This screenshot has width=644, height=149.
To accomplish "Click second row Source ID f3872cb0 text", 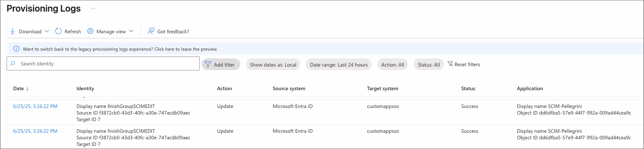I will (133, 137).
